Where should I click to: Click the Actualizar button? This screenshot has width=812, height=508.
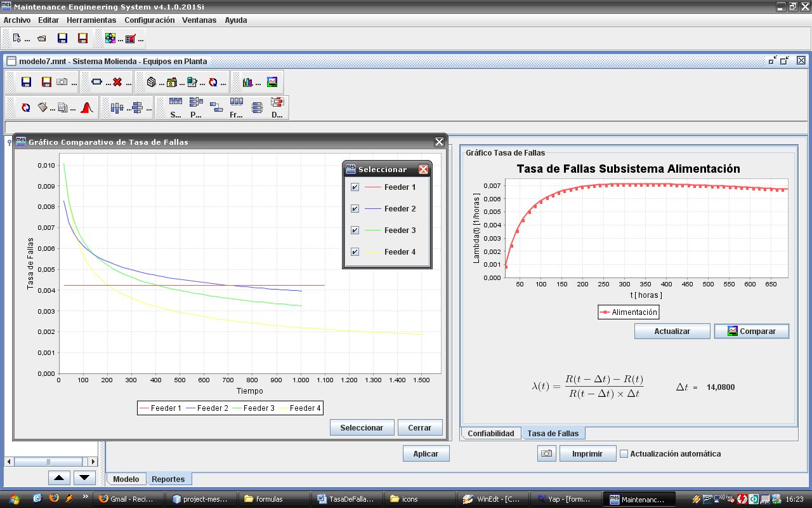672,331
